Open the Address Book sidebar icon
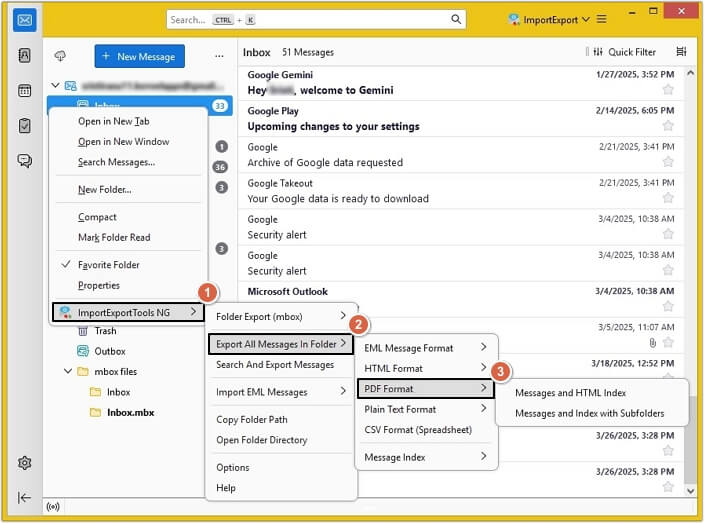705x524 pixels. click(x=25, y=56)
